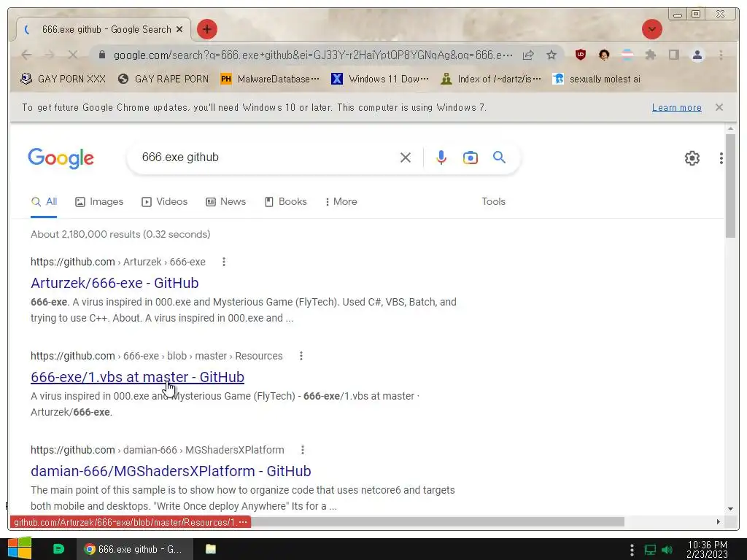
Task: Go to the Google logo homepage
Action: 61,158
